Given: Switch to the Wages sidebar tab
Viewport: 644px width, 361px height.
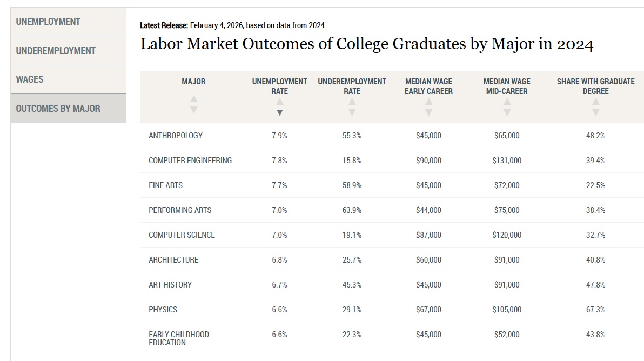Looking at the screenshot, I should (x=69, y=79).
